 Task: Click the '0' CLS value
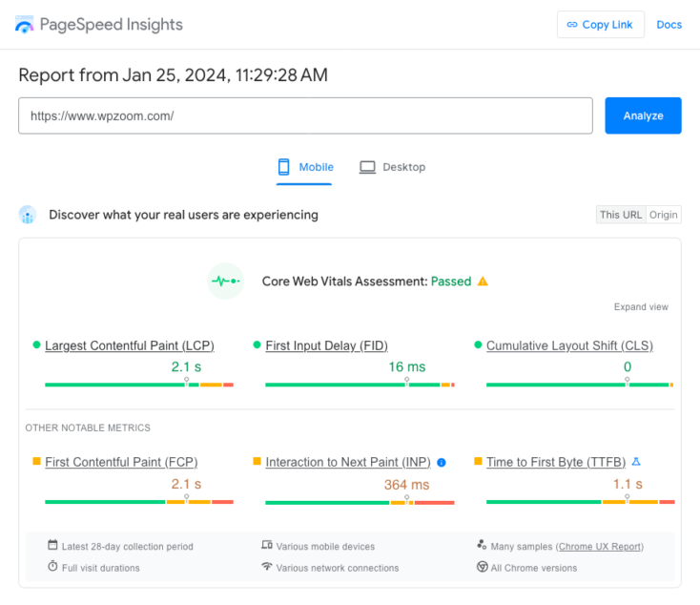pos(628,366)
